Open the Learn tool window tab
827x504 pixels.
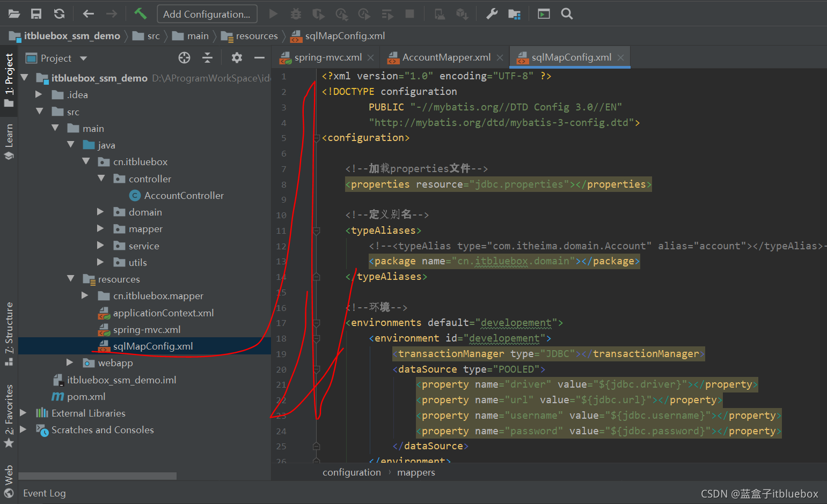[9, 142]
